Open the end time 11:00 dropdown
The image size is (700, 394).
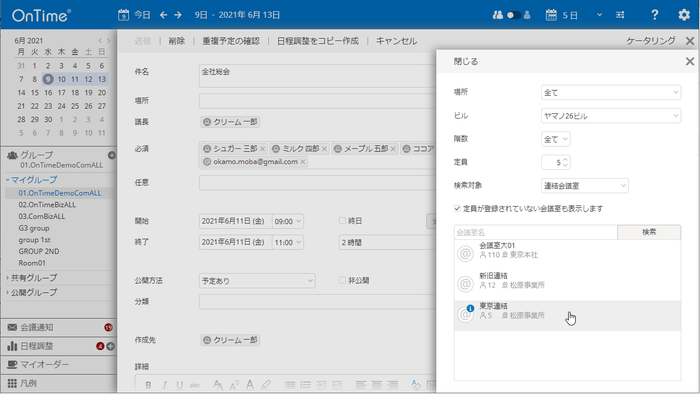pyautogui.click(x=288, y=242)
